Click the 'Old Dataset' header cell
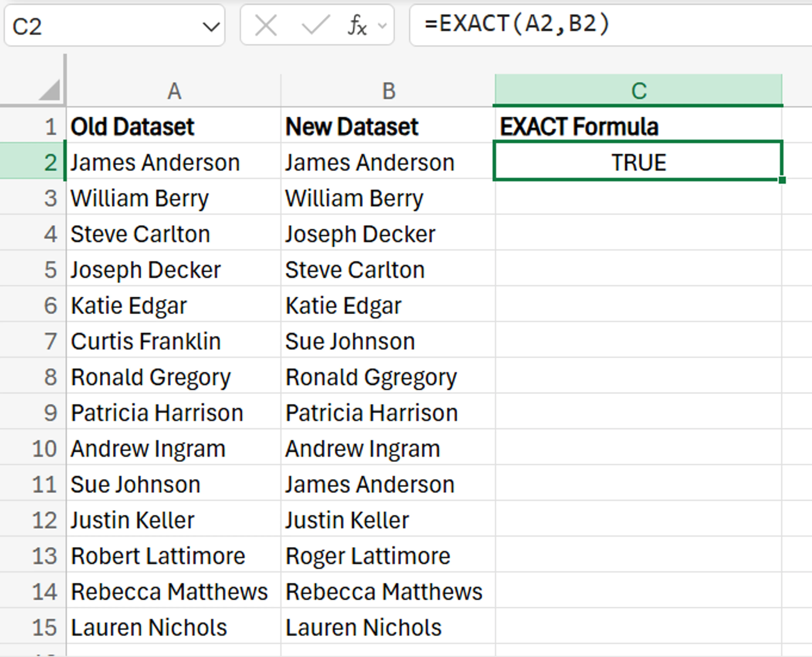Image resolution: width=812 pixels, height=657 pixels. coord(174,126)
